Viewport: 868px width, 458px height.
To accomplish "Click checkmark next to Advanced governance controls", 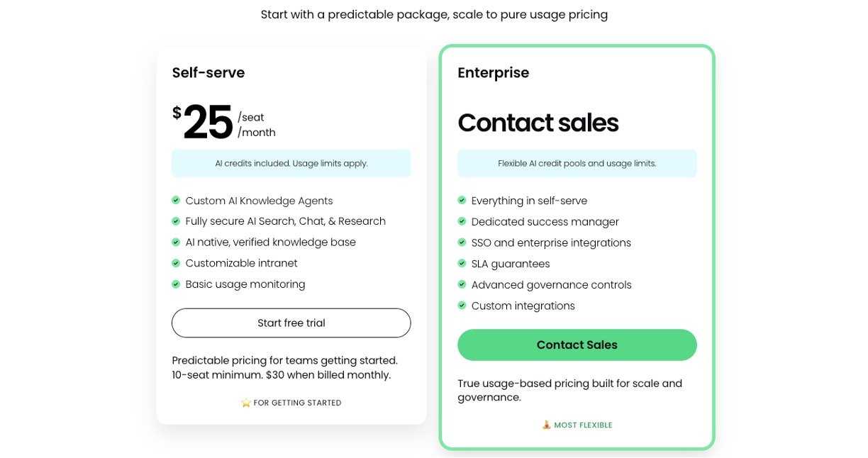I will [462, 285].
